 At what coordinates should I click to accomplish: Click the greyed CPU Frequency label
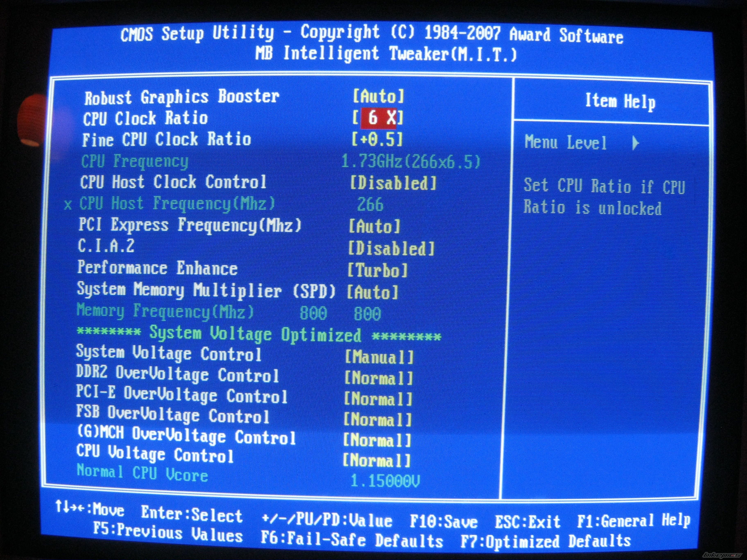[134, 161]
